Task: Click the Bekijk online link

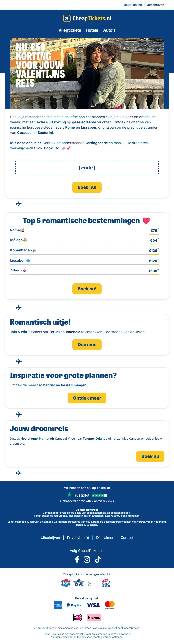Action: point(133,5)
